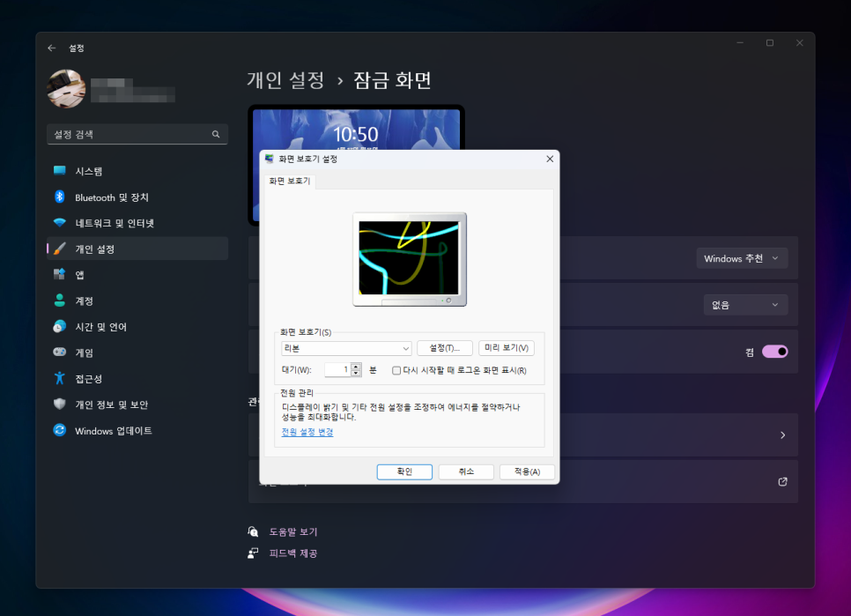Click the 설정 검색 search field
Viewport: 851px width, 616px height.
coord(137,134)
